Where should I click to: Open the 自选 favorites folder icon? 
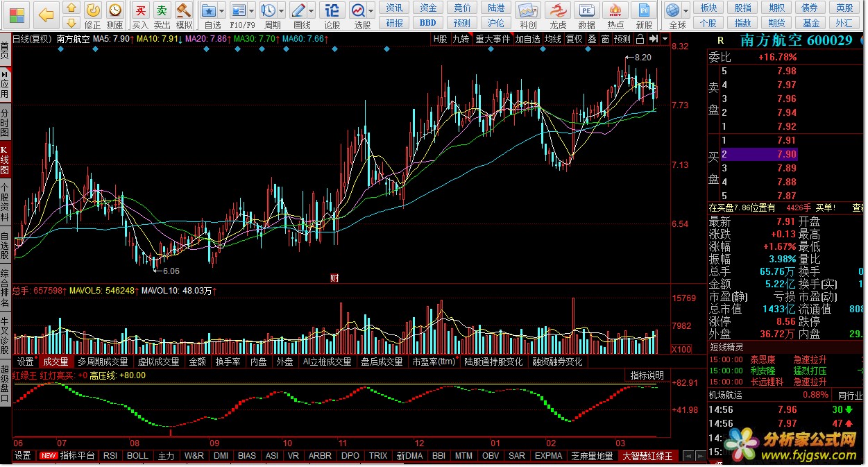(x=208, y=10)
